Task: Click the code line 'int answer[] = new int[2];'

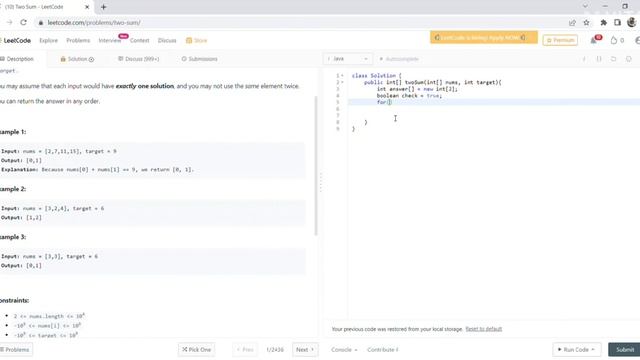Action: [417, 89]
